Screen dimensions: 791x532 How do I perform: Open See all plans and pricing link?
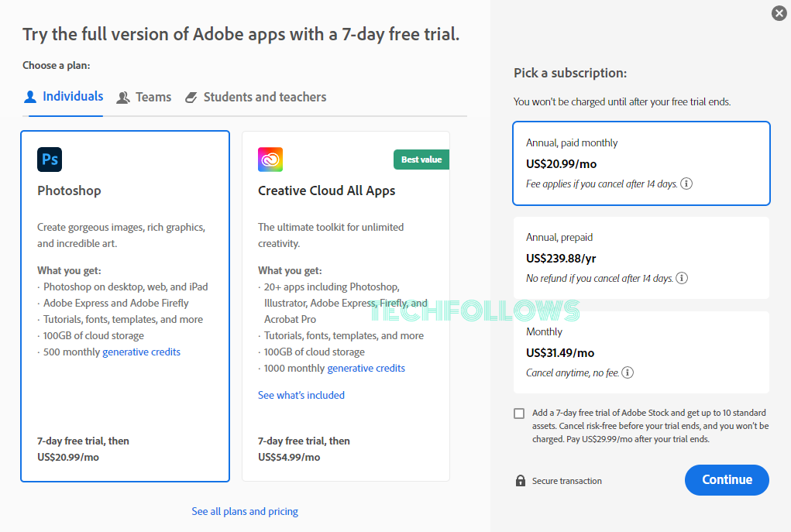[x=245, y=511]
